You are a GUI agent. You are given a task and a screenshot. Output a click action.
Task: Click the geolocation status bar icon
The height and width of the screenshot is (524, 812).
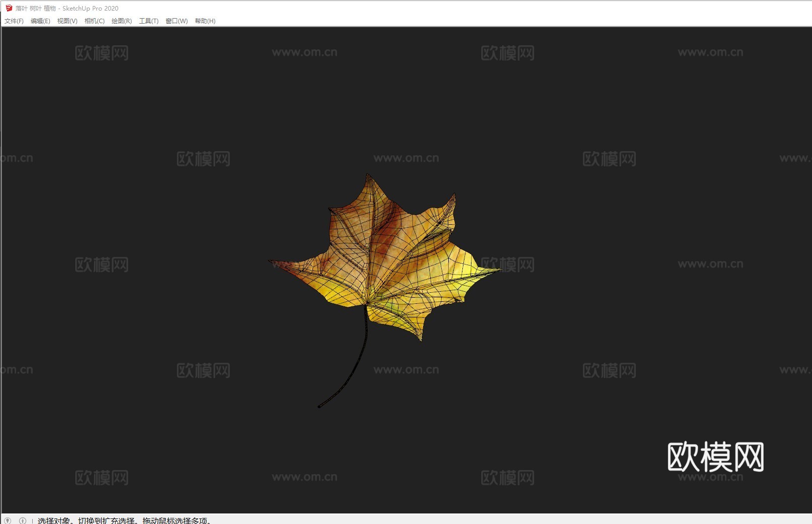8,520
